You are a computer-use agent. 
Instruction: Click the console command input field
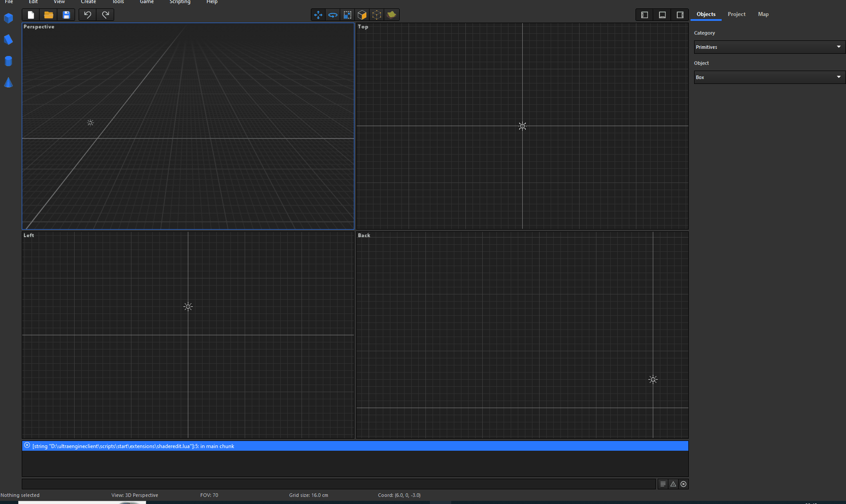pos(338,484)
